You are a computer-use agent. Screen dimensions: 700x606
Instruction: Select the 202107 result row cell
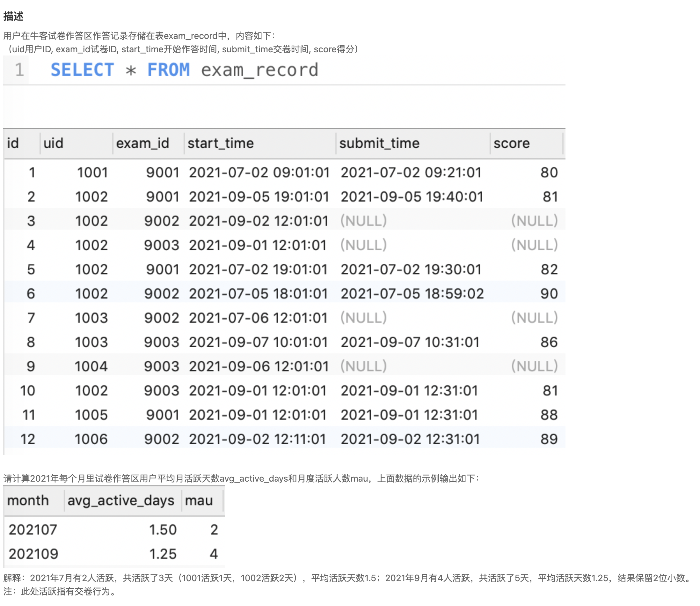(33, 529)
